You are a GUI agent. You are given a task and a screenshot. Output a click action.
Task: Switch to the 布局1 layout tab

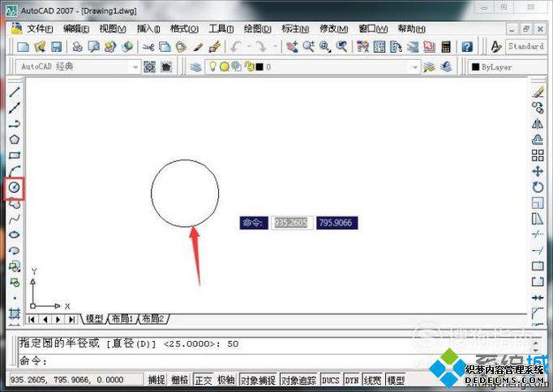coord(122,319)
